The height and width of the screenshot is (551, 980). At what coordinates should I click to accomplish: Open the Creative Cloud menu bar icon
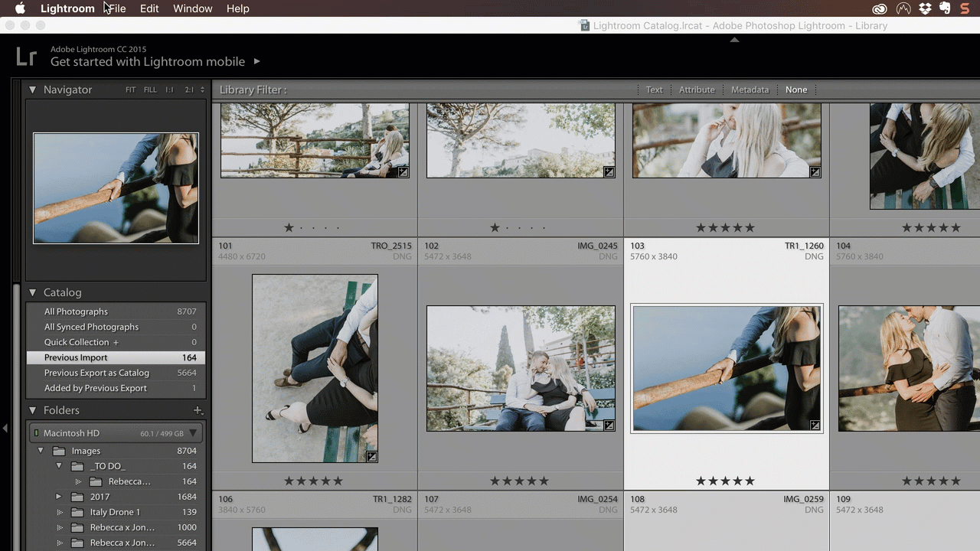880,8
